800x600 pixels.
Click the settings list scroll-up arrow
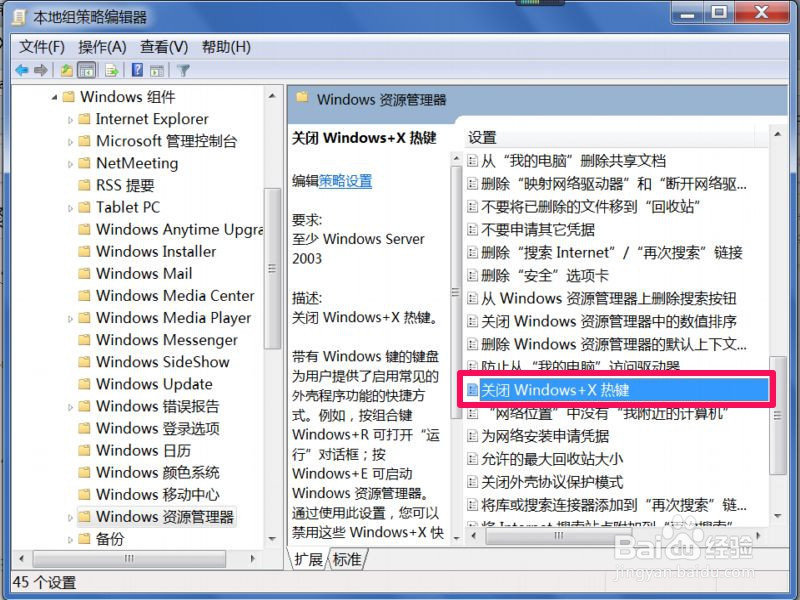pos(778,134)
